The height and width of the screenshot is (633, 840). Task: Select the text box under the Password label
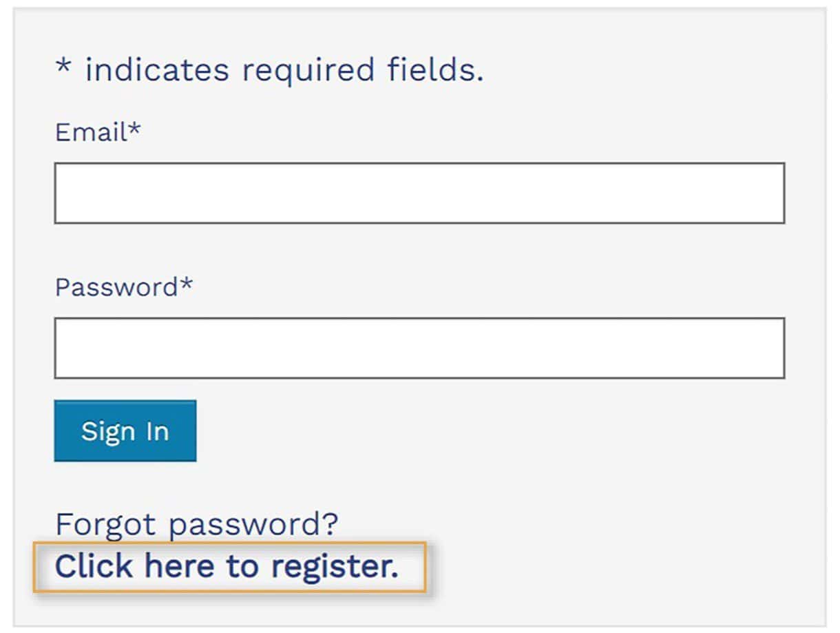tap(419, 348)
